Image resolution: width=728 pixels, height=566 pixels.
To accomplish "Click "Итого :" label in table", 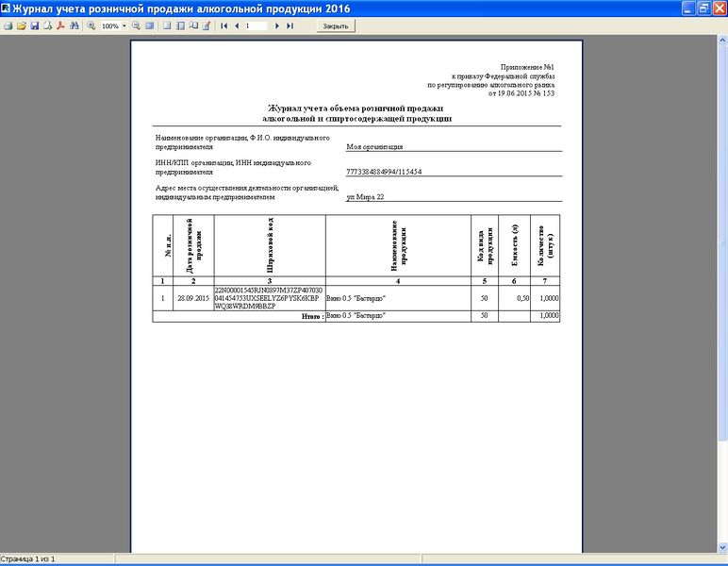I will coord(312,316).
